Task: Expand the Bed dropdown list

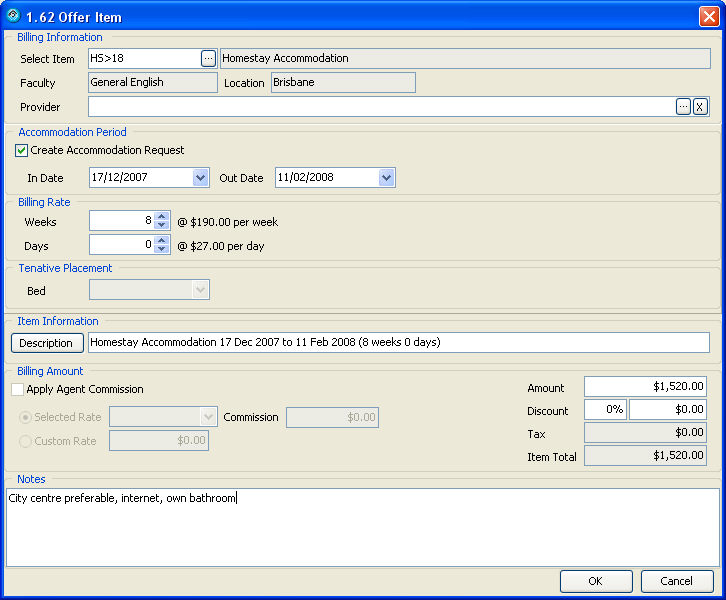Action: point(200,290)
